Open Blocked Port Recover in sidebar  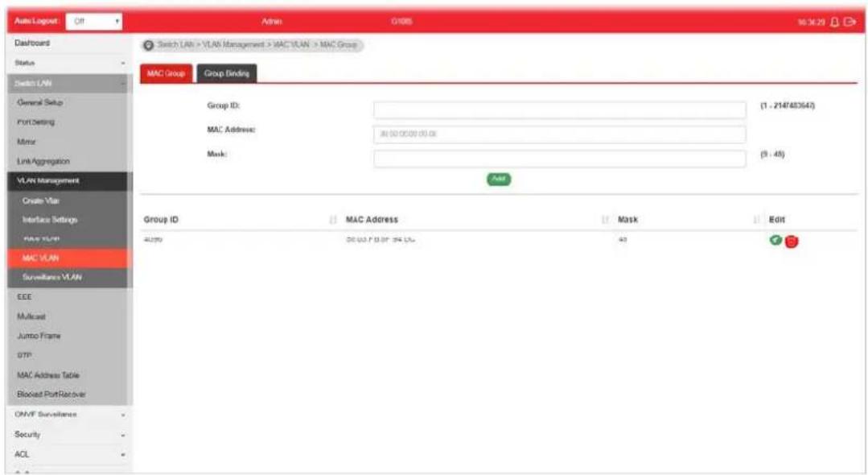pos(51,394)
